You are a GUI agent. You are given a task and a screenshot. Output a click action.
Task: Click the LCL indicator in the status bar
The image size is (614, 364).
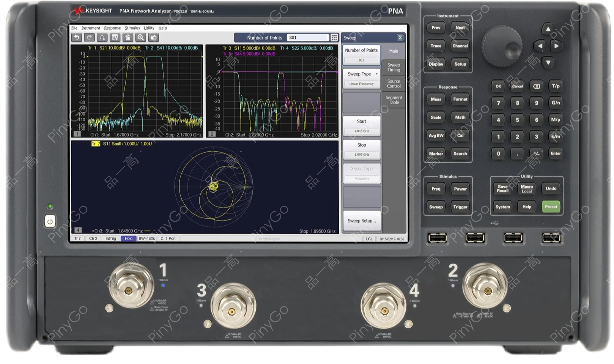[x=369, y=239]
